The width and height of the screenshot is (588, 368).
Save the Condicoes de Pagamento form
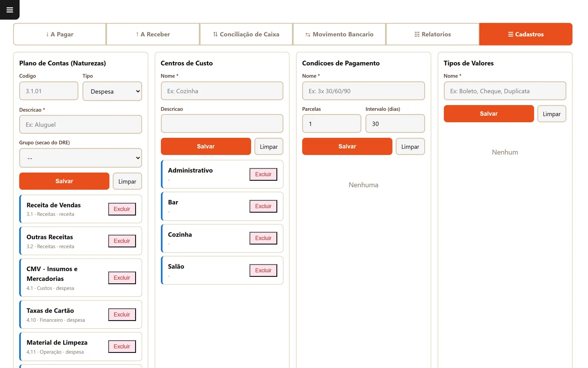347,146
